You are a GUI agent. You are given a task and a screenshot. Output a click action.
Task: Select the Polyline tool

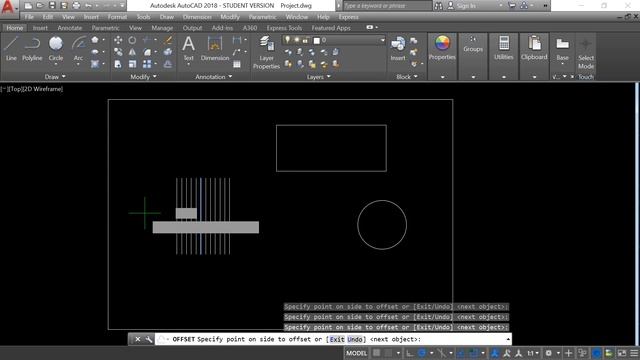click(x=32, y=49)
